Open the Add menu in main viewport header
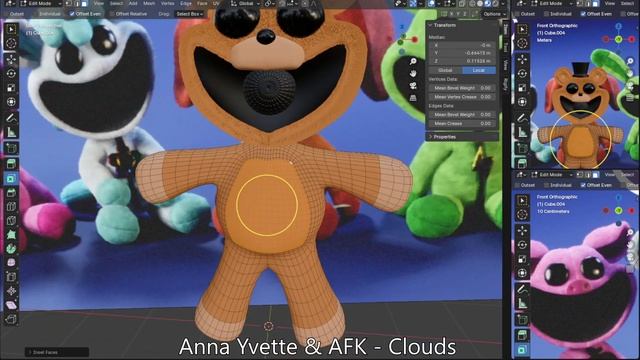640x360 pixels. 133,3
